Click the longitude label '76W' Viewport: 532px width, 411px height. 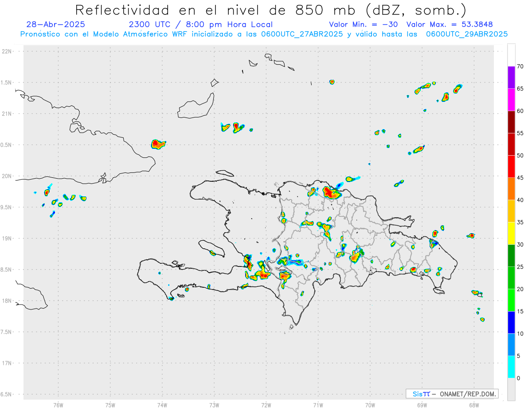point(58,405)
